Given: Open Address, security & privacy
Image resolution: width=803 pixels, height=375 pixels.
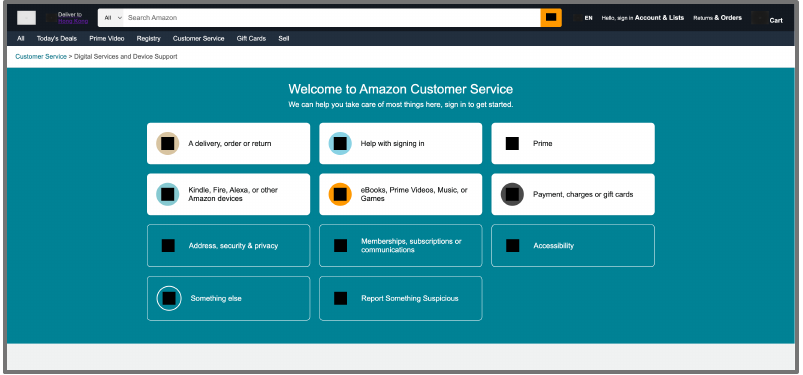Looking at the screenshot, I should pos(228,245).
